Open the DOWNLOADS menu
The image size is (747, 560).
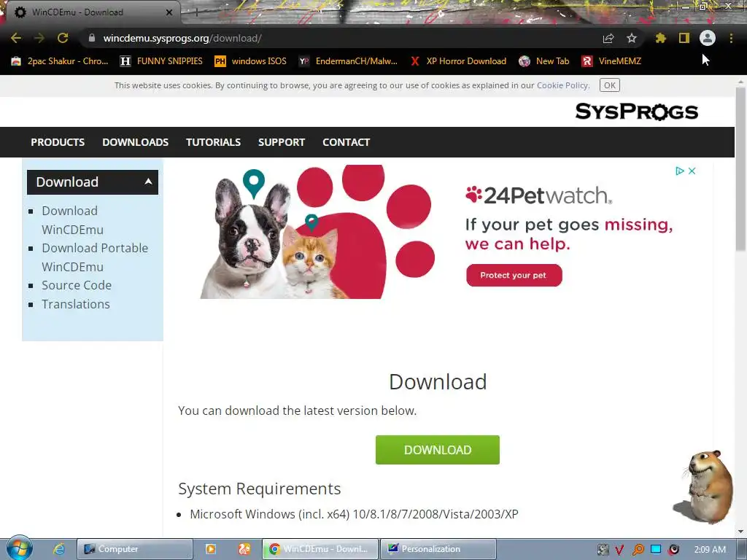point(135,142)
